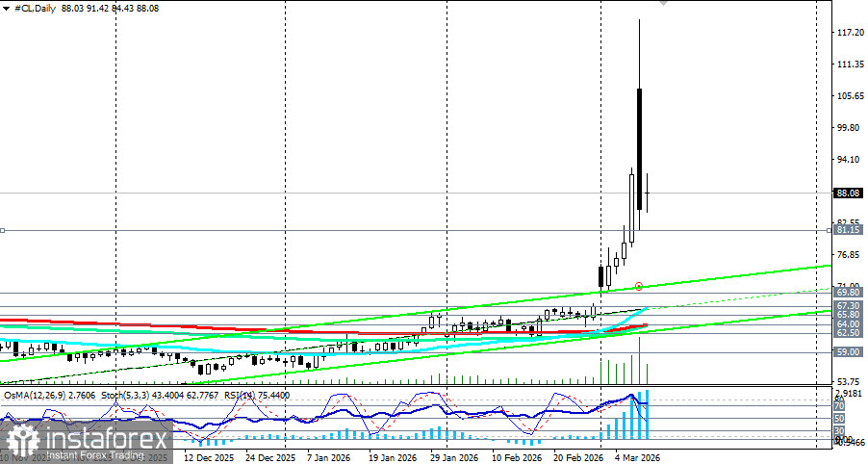Click the 65.80 level price label
The height and width of the screenshot is (464, 868).
click(848, 315)
